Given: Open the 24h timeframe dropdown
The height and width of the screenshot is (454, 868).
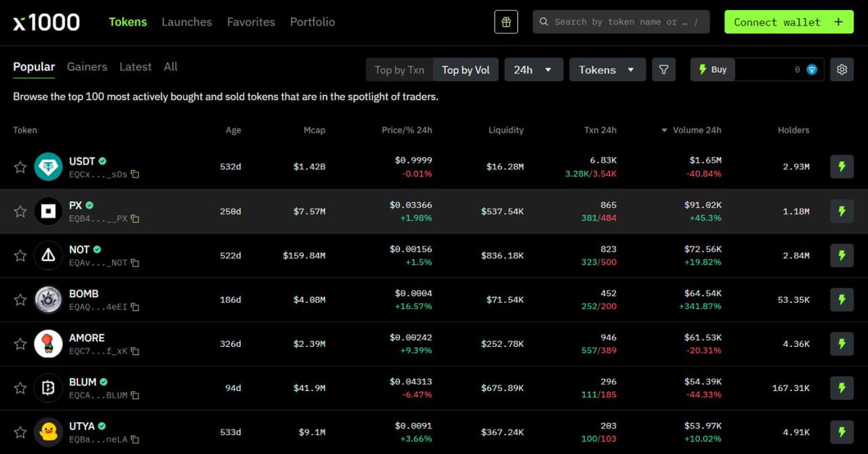Looking at the screenshot, I should pos(533,69).
